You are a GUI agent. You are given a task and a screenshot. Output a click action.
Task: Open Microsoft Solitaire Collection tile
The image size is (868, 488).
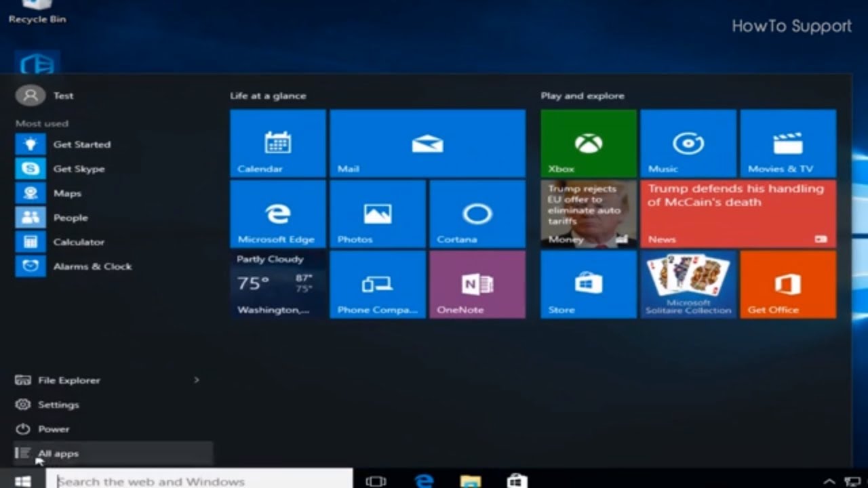tap(688, 284)
